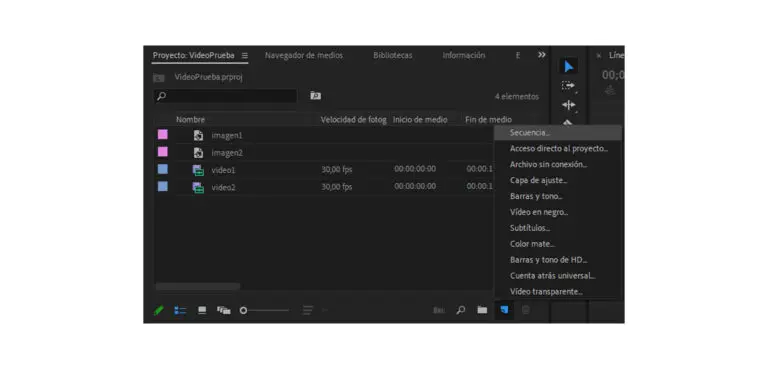
Task: Open the Proyecto panel hamburger menu
Action: 244,55
